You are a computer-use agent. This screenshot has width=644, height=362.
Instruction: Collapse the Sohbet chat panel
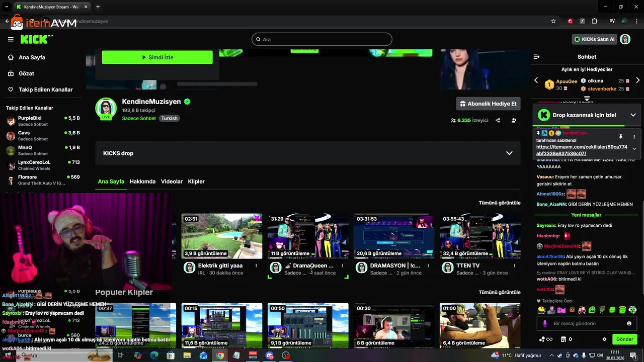tap(536, 57)
